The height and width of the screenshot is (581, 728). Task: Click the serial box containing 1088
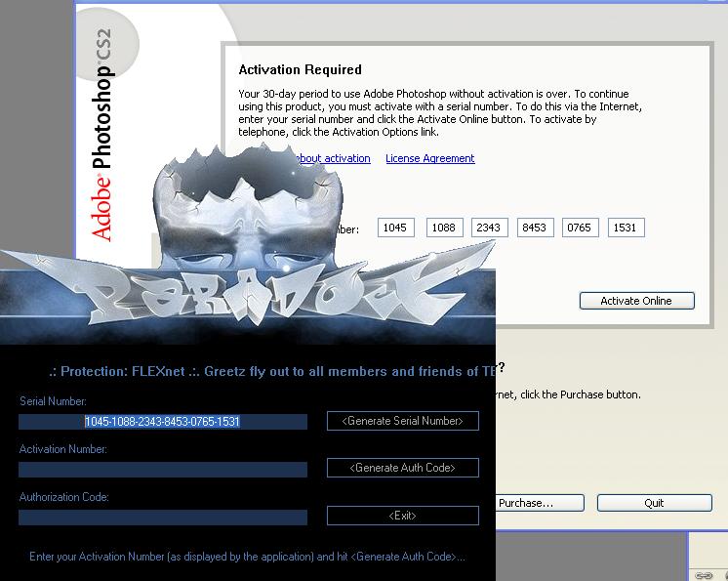click(443, 228)
